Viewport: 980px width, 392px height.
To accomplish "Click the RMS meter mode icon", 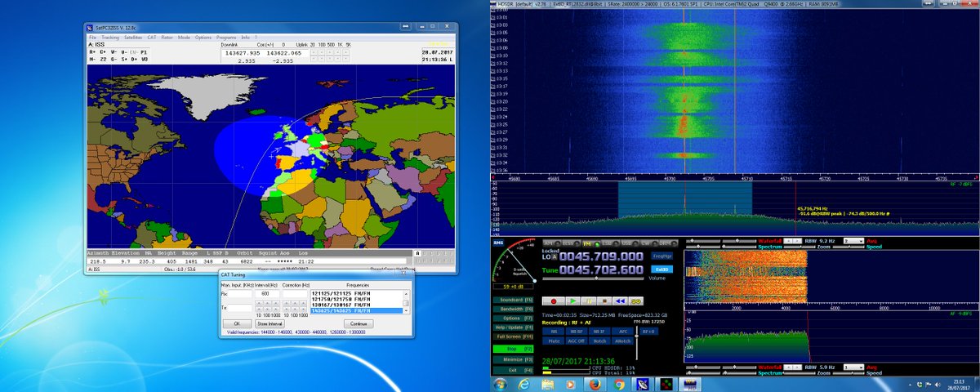I will click(x=497, y=243).
